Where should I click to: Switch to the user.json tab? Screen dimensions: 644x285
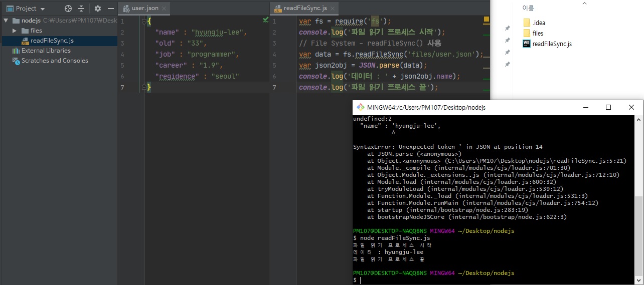pyautogui.click(x=144, y=9)
